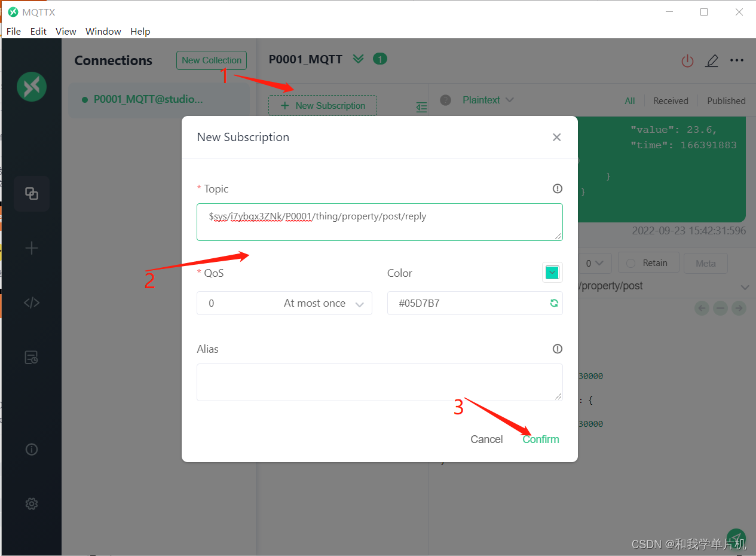Close the New Subscription dialog
The height and width of the screenshot is (556, 756).
(557, 138)
